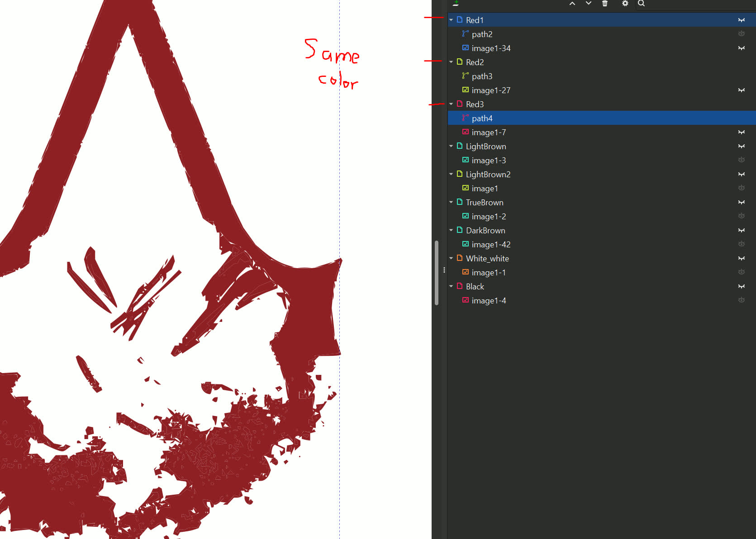Show the hidden Red1 layer
Screen dimensions: 756x539
(x=742, y=20)
